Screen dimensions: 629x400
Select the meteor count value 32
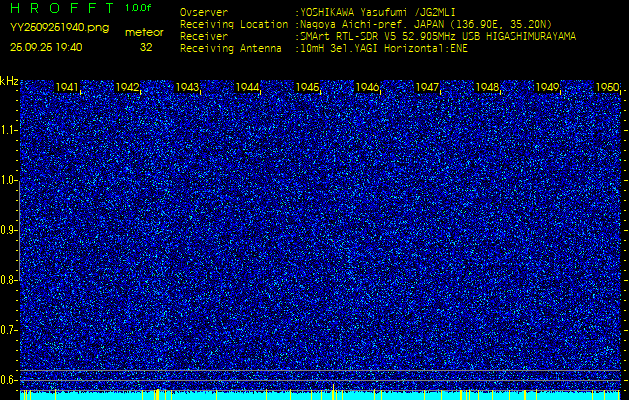click(146, 47)
